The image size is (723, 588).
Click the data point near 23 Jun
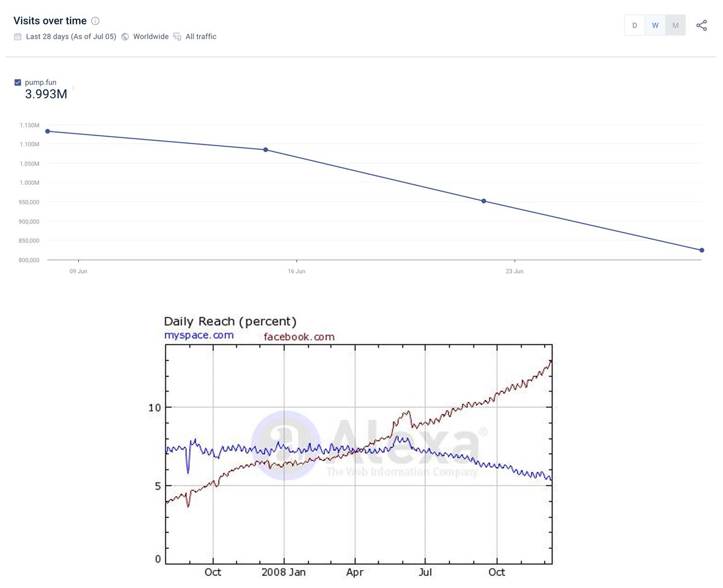click(484, 201)
